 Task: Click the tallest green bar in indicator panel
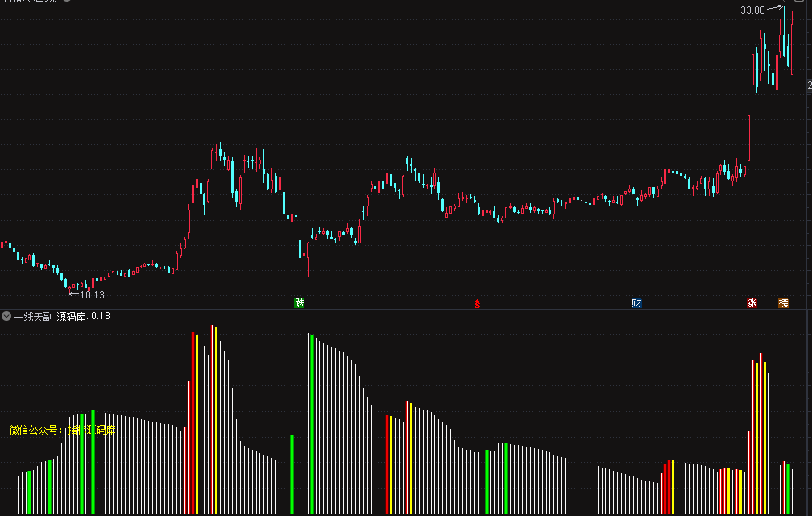(x=312, y=423)
